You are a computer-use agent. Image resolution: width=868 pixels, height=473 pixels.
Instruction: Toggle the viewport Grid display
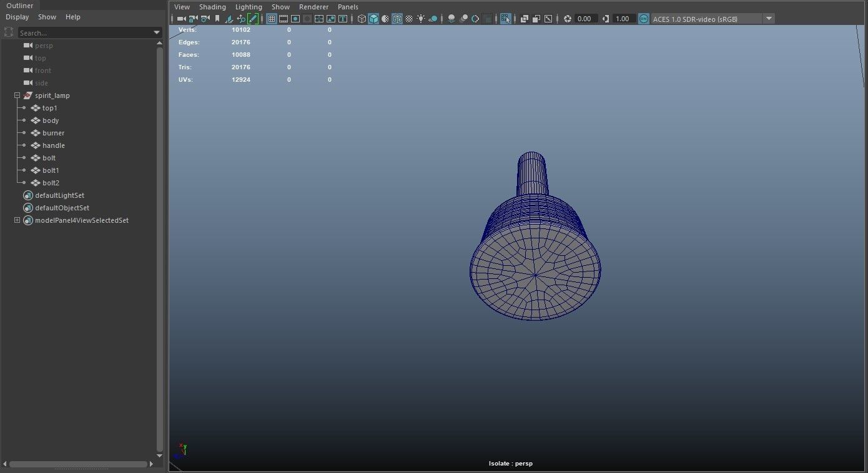click(272, 19)
